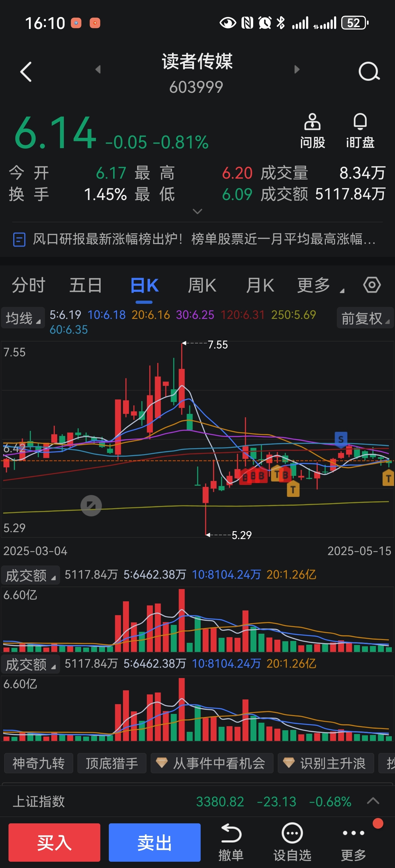Switch to 月K tab
Screen dimensions: 395x868
260,286
